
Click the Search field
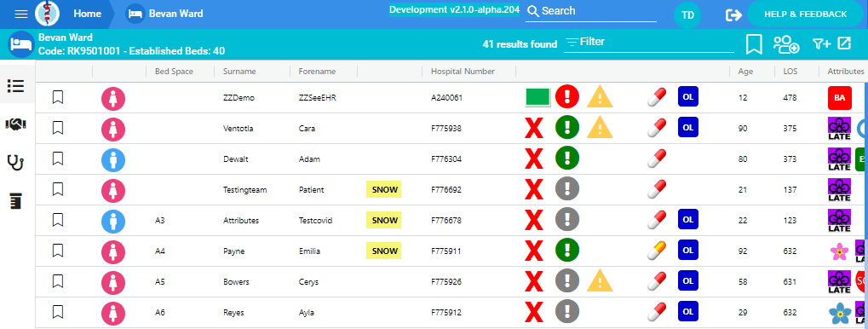pos(590,11)
